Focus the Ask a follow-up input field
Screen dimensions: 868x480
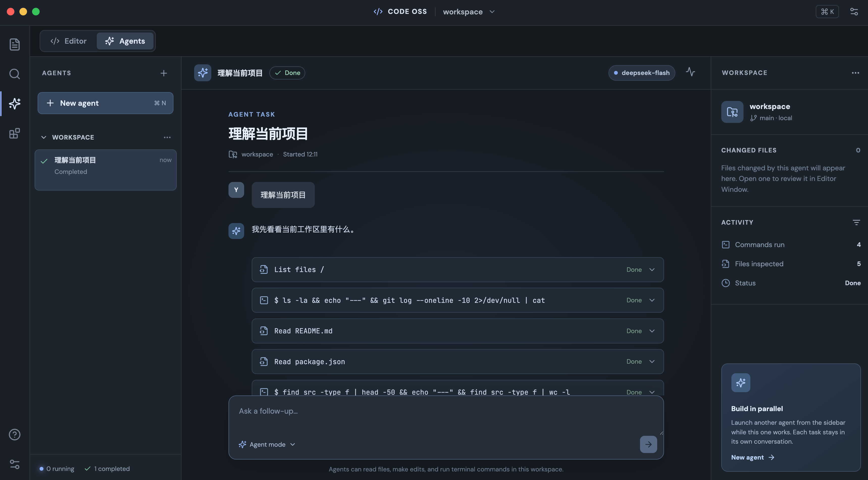[x=446, y=415]
